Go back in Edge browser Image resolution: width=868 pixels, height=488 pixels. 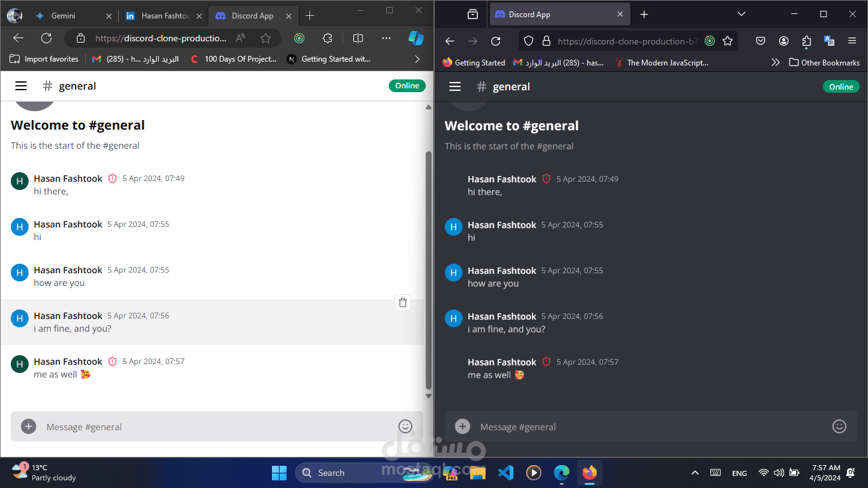click(x=18, y=38)
